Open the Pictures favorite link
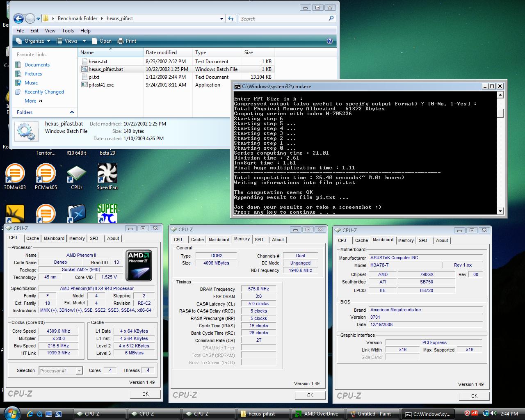Viewport: 525px width, 420px height. [x=33, y=74]
